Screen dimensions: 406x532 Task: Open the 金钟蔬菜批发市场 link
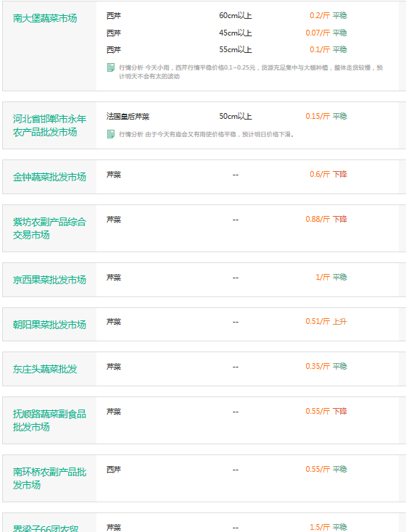(x=49, y=177)
